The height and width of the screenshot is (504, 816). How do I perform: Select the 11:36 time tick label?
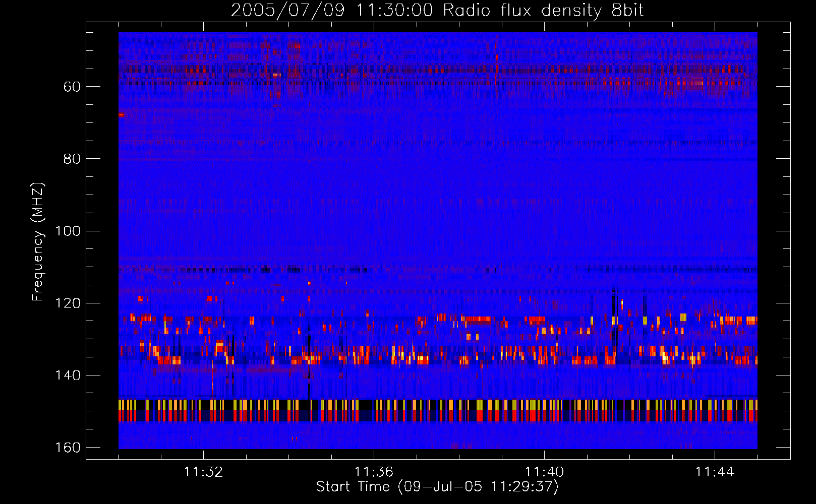tap(374, 472)
